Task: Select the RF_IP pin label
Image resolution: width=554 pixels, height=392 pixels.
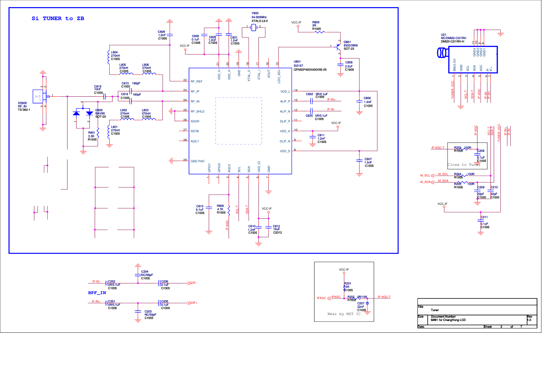Action: pos(195,92)
